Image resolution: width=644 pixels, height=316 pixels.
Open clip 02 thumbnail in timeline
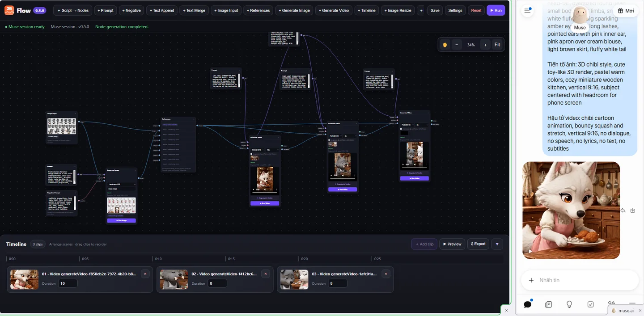[x=174, y=279]
